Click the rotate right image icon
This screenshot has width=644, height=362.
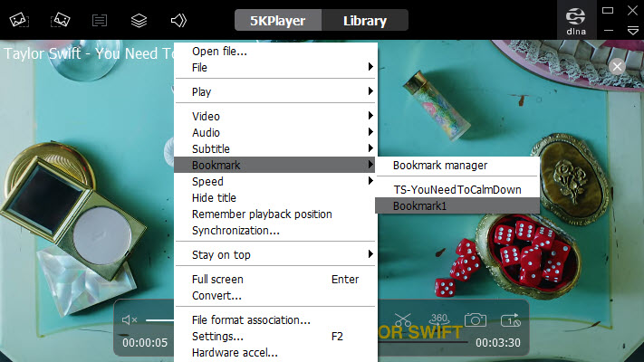coord(60,20)
